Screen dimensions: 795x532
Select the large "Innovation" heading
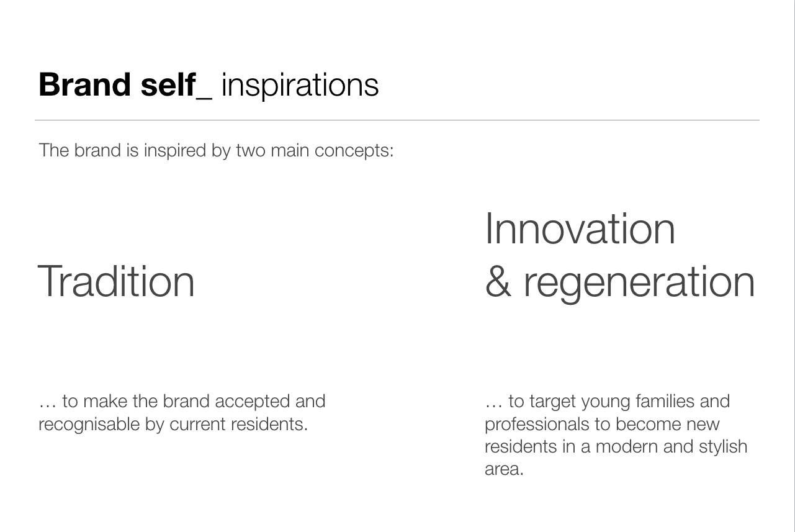[580, 228]
